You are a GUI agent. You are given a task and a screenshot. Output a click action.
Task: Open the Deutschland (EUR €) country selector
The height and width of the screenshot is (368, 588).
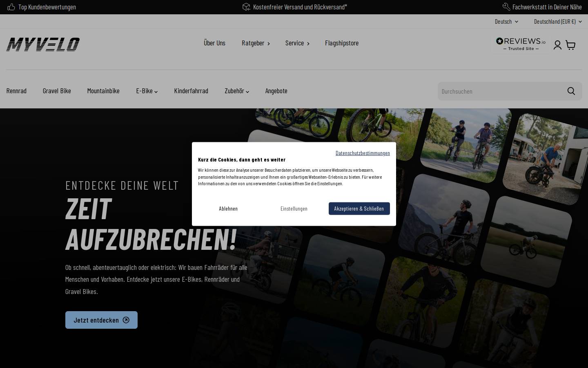tap(558, 22)
